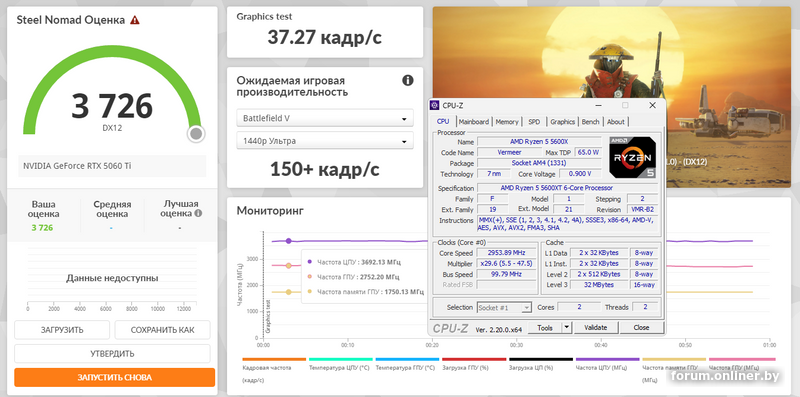
Task: Click the Graphics test 37.27 кадр/с result
Action: [x=324, y=37]
